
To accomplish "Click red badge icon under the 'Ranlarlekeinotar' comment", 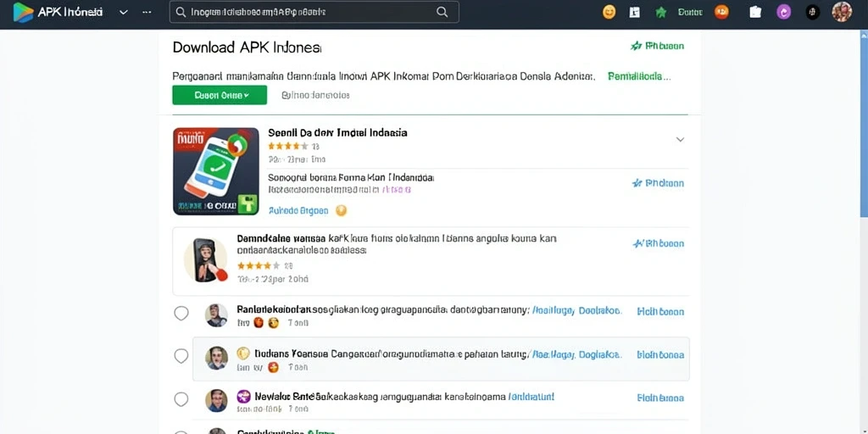I will [258, 323].
